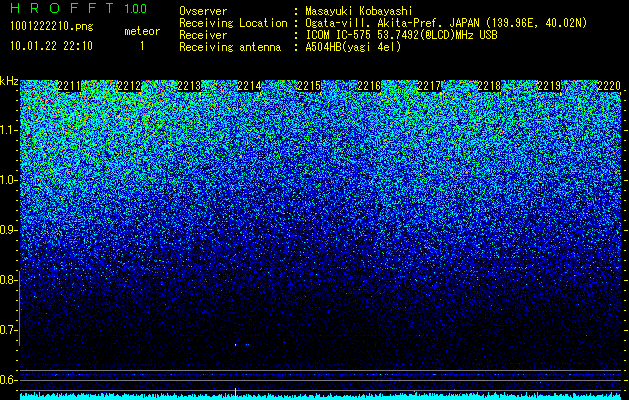The width and height of the screenshot is (629, 400).
Task: Click the 0.6 kHz axis label
Action: 8,380
